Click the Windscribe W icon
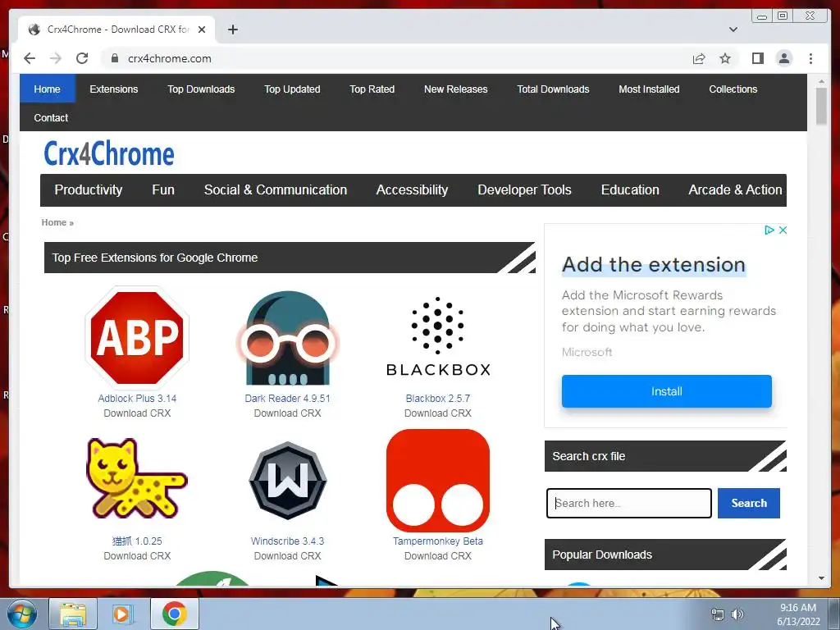 [288, 481]
